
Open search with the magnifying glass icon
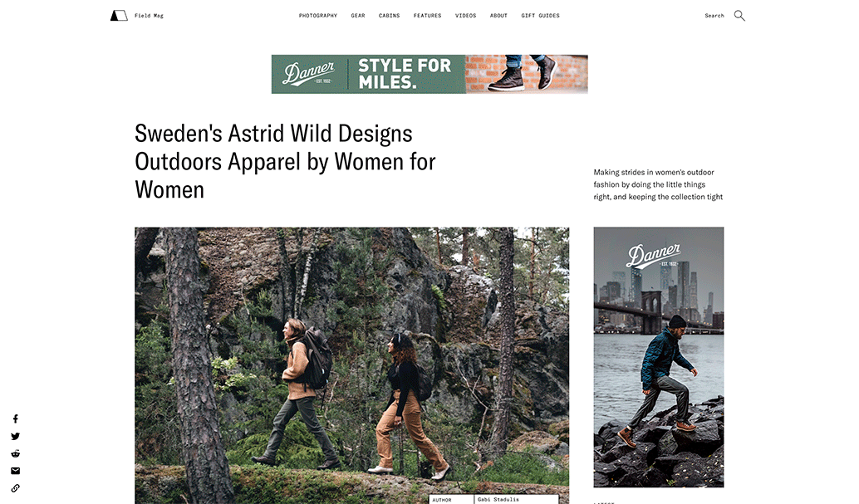pyautogui.click(x=739, y=15)
